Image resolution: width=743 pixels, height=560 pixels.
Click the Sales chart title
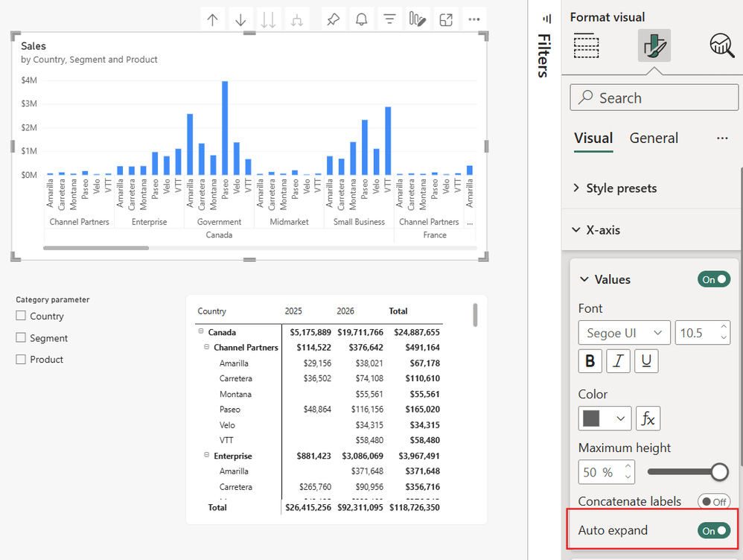coord(34,46)
